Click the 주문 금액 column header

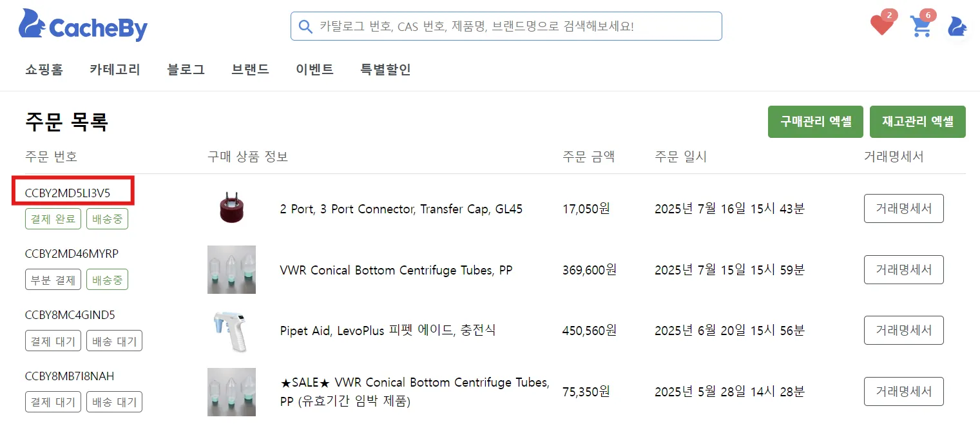pos(589,157)
